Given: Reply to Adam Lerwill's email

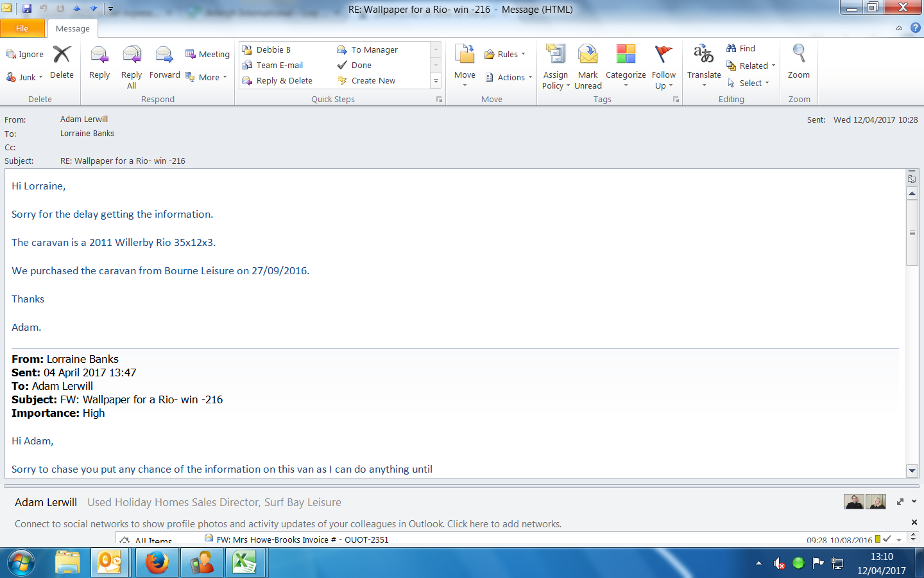Looking at the screenshot, I should (x=99, y=63).
